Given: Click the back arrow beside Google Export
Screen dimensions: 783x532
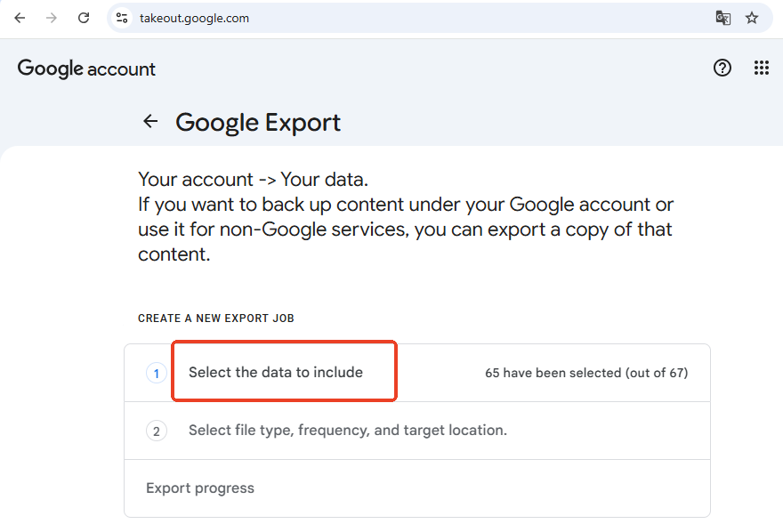Looking at the screenshot, I should [150, 121].
